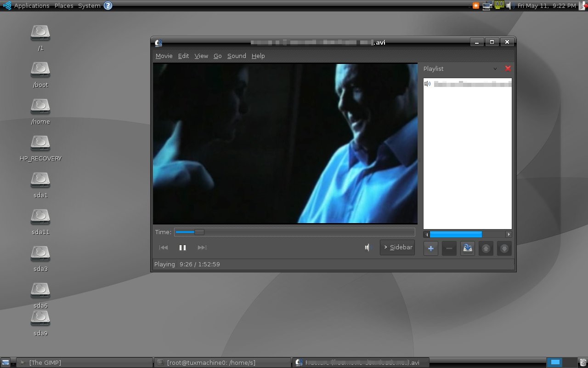The height and width of the screenshot is (368, 588).
Task: Click the blue help icon in top panel
Action: [107, 6]
